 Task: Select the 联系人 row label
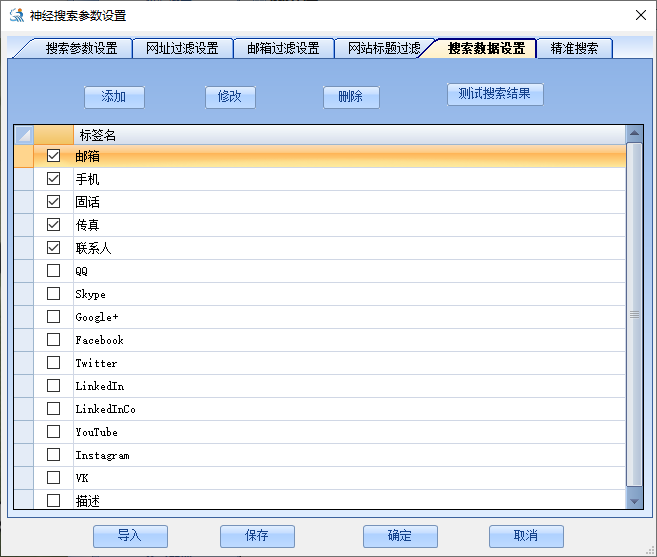coord(93,249)
